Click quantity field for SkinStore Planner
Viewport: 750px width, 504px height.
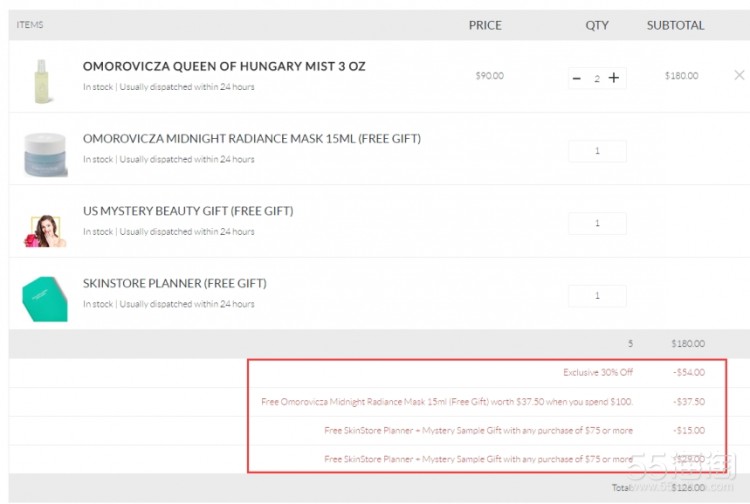[x=597, y=296]
